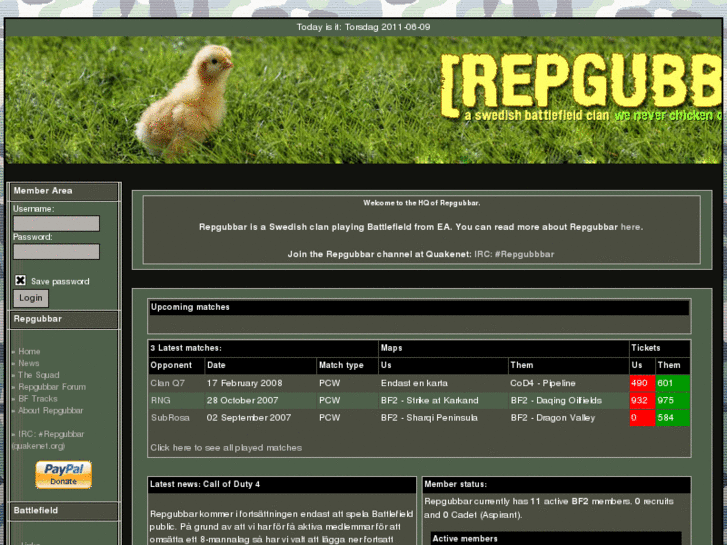The image size is (727, 545).
Task: Focus the Username input field
Action: tap(56, 223)
